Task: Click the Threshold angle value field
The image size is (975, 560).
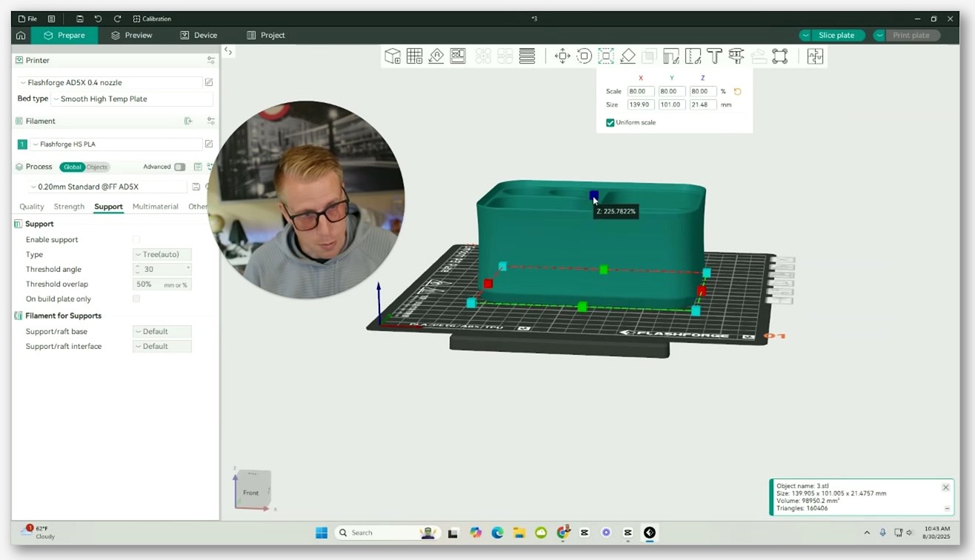Action: pos(162,269)
